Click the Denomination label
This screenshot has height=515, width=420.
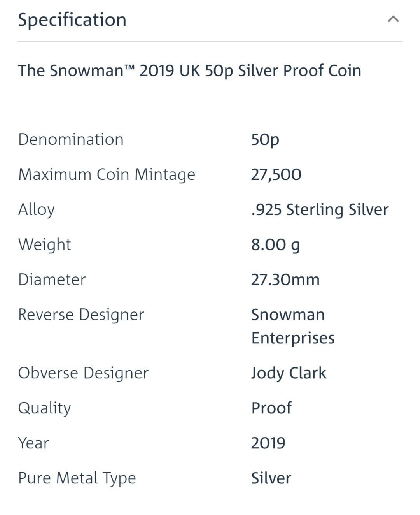pos(71,140)
